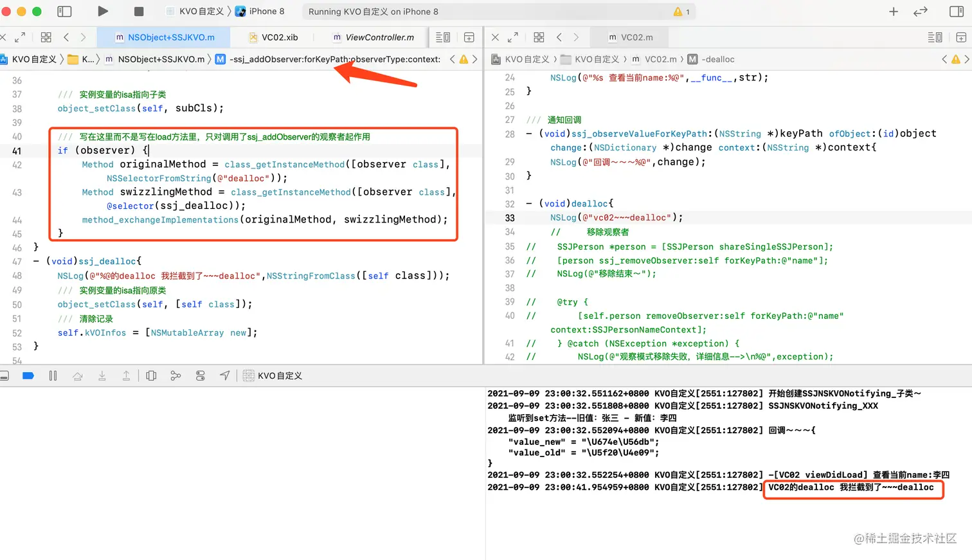Click the plus Library button
The image size is (972, 560).
coord(893,12)
